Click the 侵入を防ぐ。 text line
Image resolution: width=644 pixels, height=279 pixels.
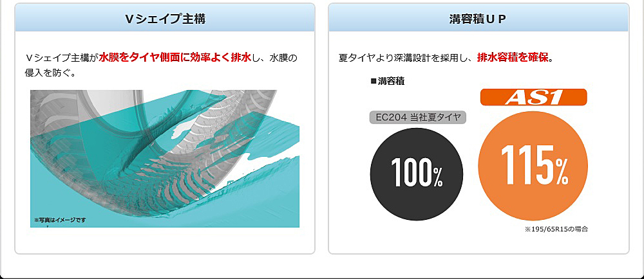[x=50, y=73]
